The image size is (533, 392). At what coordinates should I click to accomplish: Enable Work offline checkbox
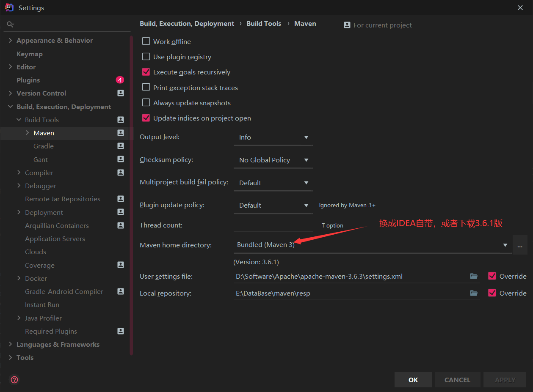146,41
